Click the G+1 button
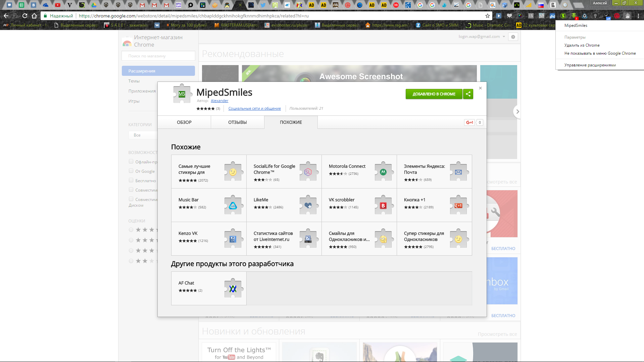The image size is (644, 362). [x=469, y=122]
